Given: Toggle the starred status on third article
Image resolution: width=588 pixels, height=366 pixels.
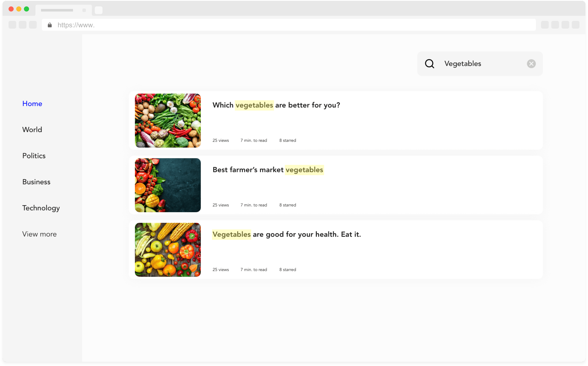Looking at the screenshot, I should 287,269.
